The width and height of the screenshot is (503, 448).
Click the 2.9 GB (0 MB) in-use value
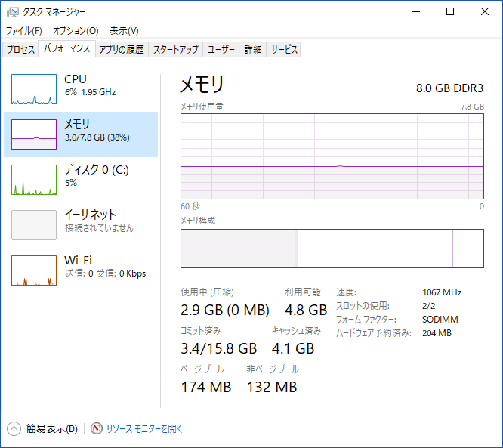pyautogui.click(x=225, y=310)
